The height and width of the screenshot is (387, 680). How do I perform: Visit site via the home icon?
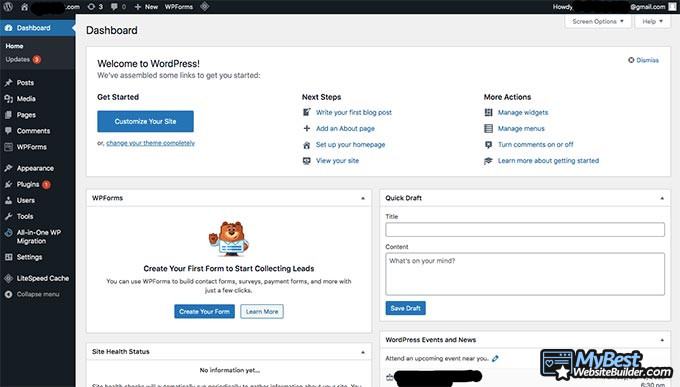pyautogui.click(x=25, y=7)
